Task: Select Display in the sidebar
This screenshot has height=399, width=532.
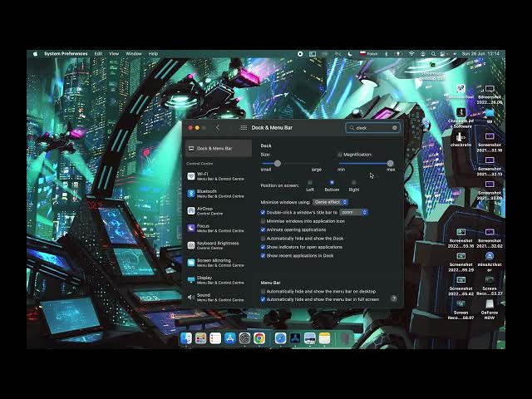Action: coord(219,280)
